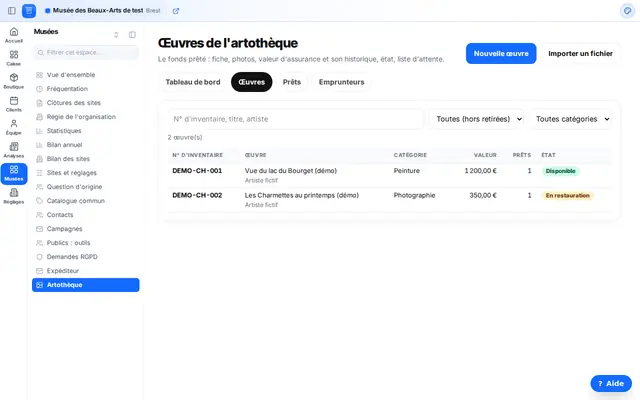Click the inventory, title, artist search field
This screenshot has width=640, height=400.
296,119
